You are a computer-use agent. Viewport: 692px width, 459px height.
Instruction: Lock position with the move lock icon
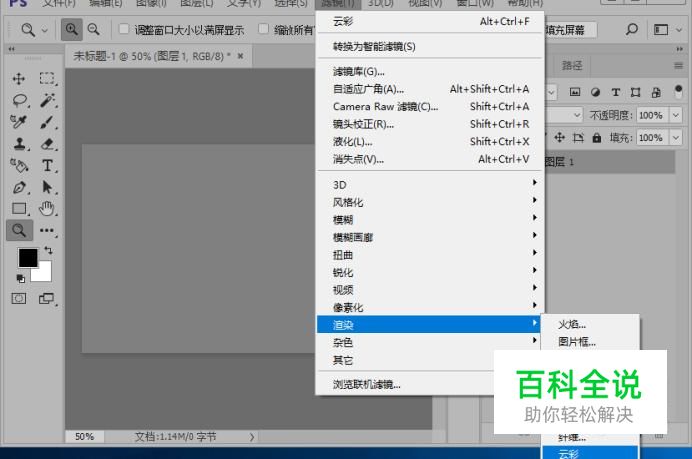[x=560, y=138]
